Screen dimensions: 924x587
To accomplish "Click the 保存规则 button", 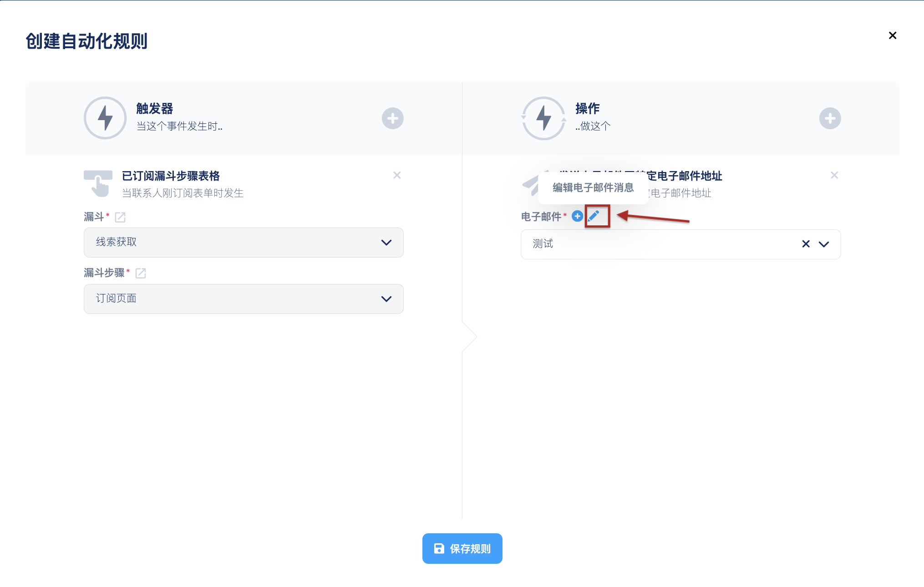I will (462, 548).
